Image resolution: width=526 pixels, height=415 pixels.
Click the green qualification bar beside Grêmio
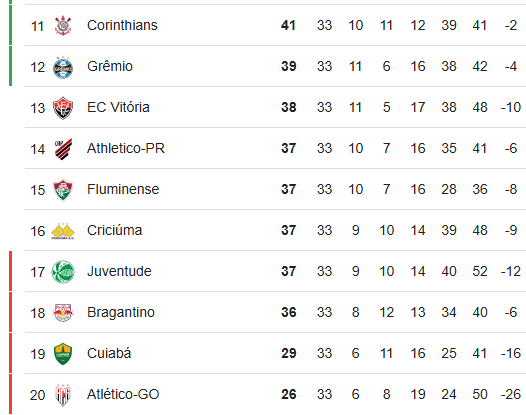click(x=10, y=66)
